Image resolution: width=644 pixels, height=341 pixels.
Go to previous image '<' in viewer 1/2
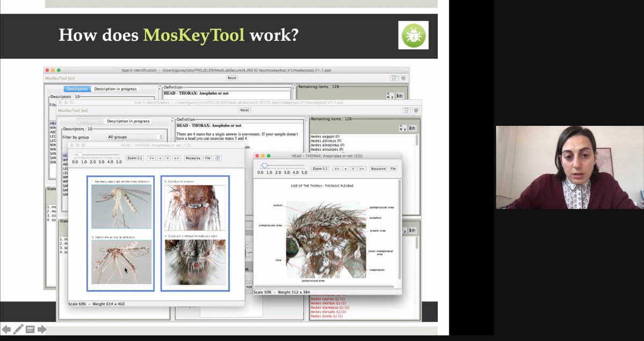160,158
